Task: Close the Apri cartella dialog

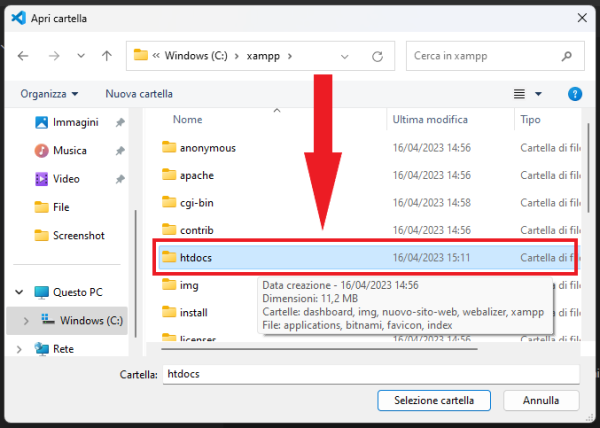Action: [x=582, y=18]
